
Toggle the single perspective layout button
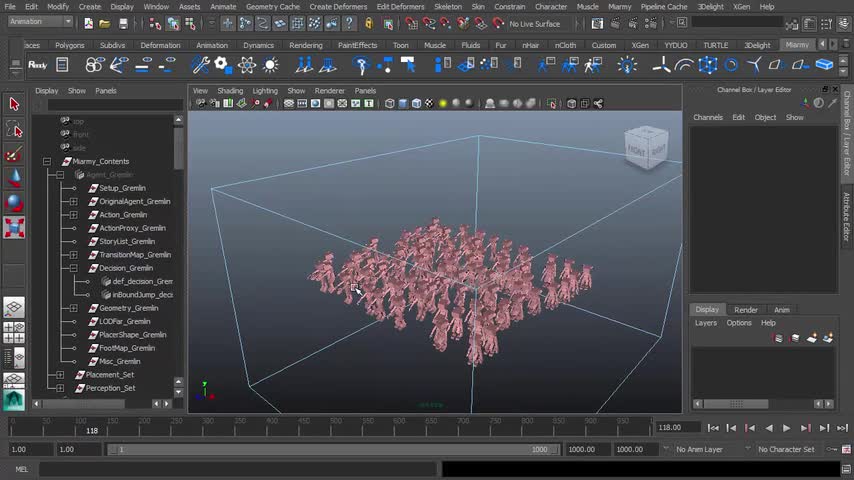coord(14,308)
